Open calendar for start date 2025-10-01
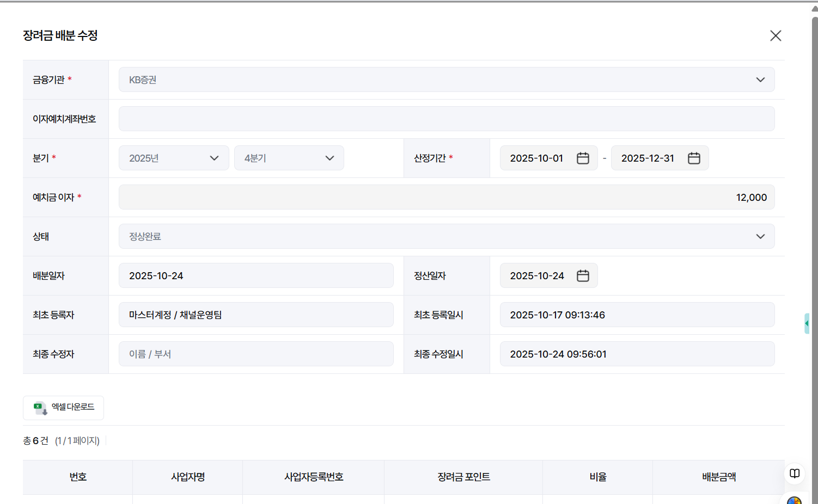The width and height of the screenshot is (818, 504). point(583,158)
